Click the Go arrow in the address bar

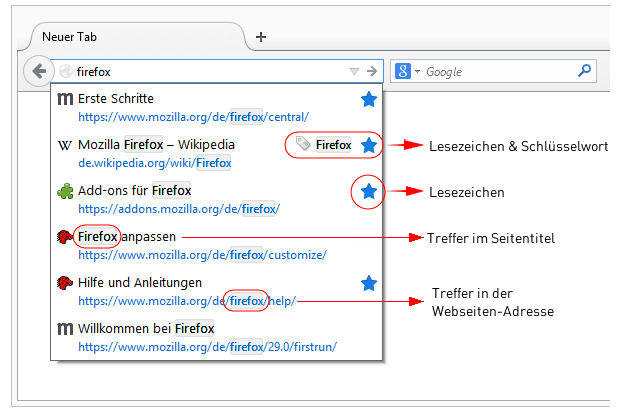(x=372, y=72)
